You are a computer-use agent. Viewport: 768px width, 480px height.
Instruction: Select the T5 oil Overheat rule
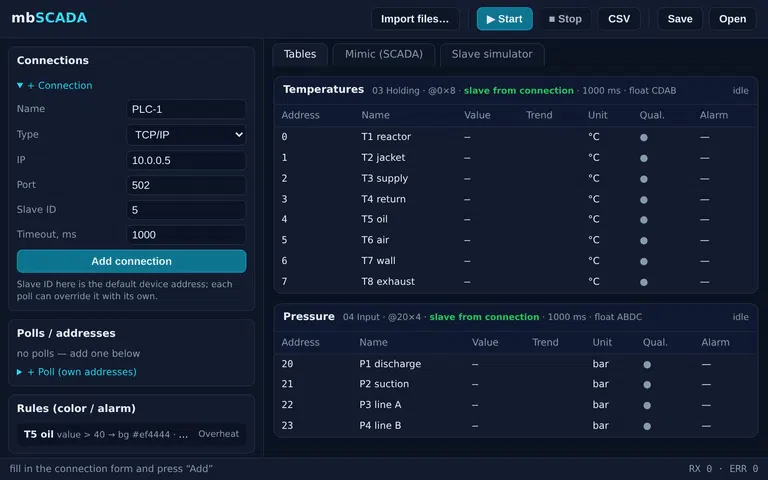click(131, 434)
